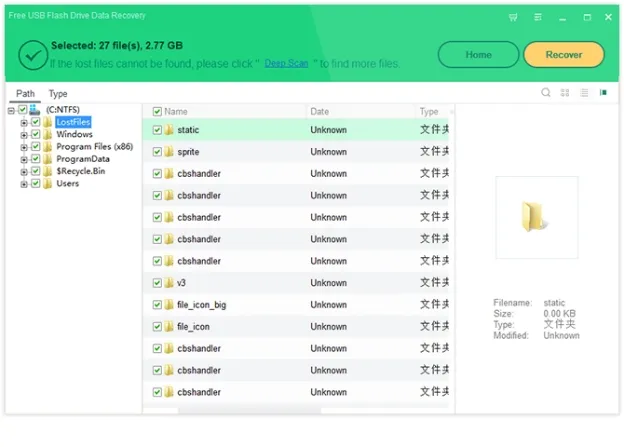Click the search magnifier icon
The width and height of the screenshot is (624, 447).
pyautogui.click(x=546, y=93)
